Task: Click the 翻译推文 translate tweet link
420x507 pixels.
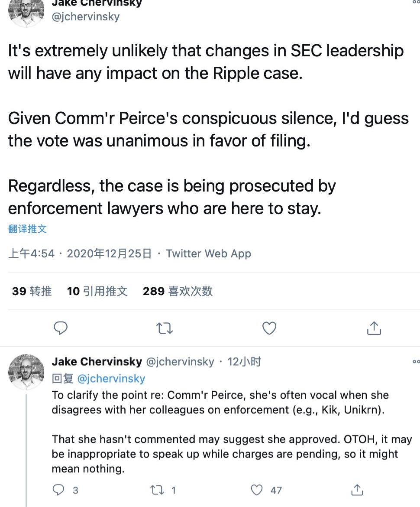Action: 27,229
